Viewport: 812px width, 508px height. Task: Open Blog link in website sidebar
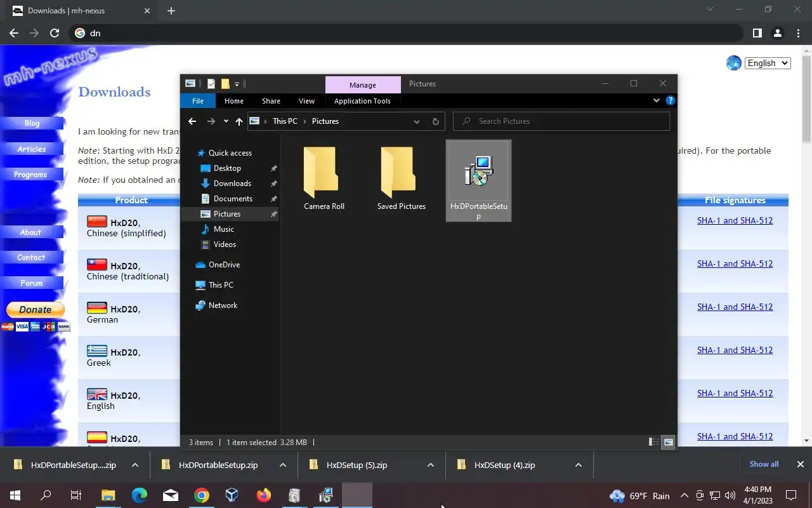coord(32,123)
